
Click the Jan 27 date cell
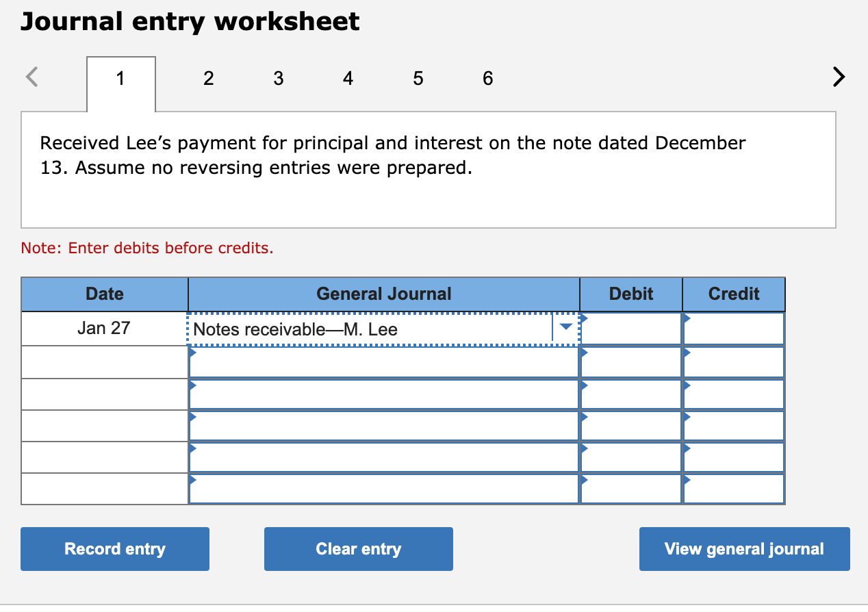[x=104, y=329]
